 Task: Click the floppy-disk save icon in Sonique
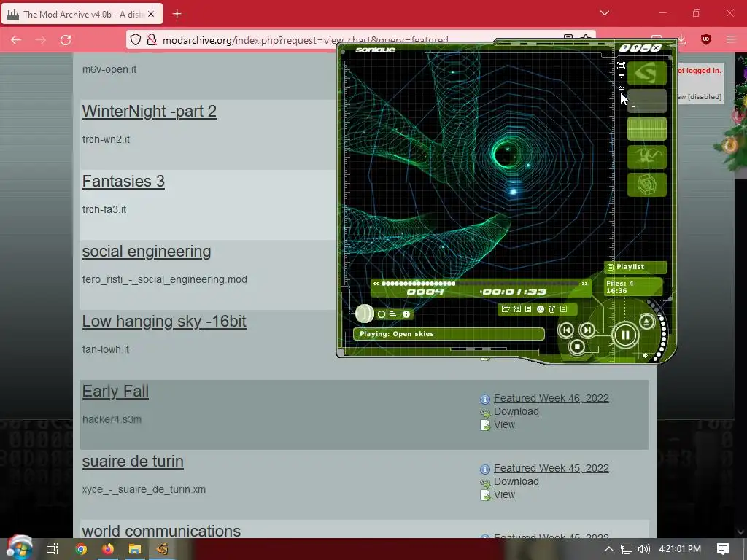coord(564,309)
